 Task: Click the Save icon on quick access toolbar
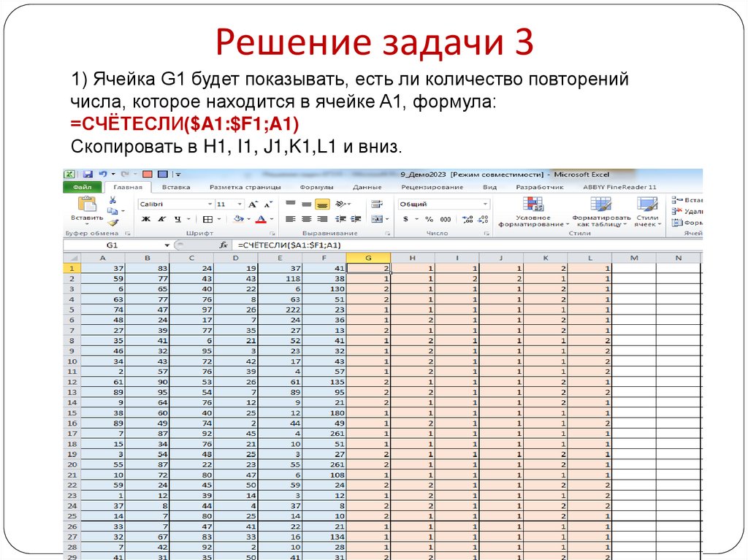(88, 174)
